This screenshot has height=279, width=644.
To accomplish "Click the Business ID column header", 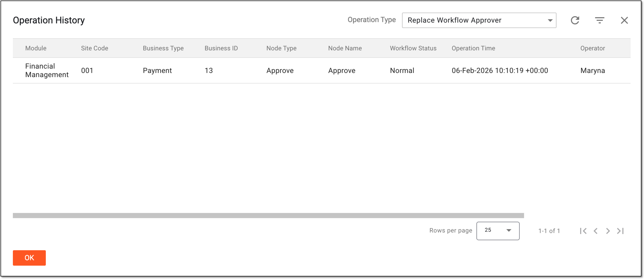I will pos(221,48).
